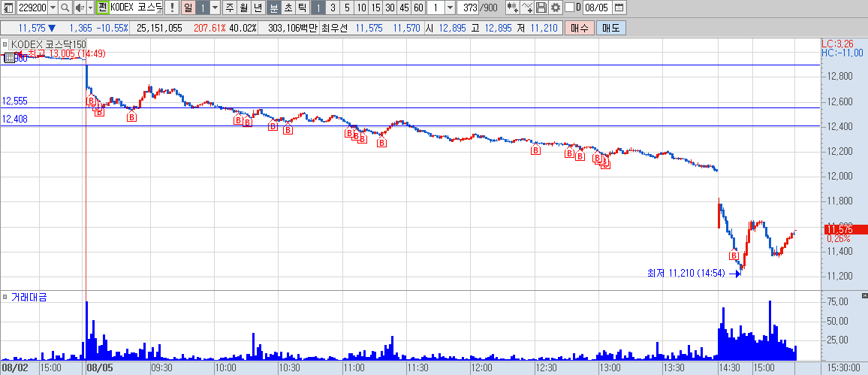Select the 30 minute interval tab
The image size is (868, 375).
(x=390, y=8)
